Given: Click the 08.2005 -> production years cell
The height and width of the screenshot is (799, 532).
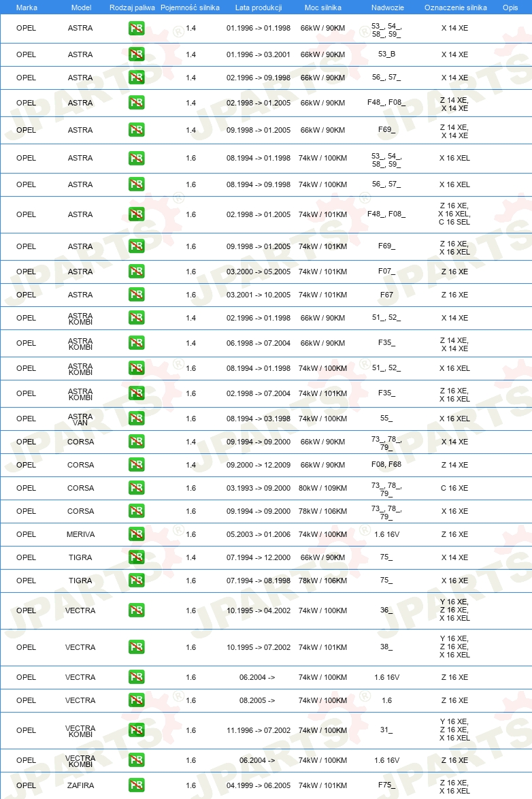Looking at the screenshot, I should [257, 700].
